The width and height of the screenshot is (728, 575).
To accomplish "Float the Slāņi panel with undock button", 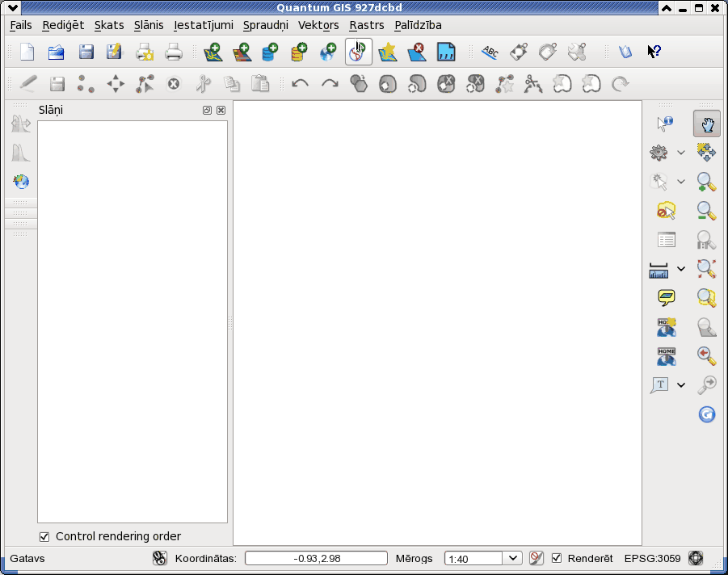I will pos(207,111).
